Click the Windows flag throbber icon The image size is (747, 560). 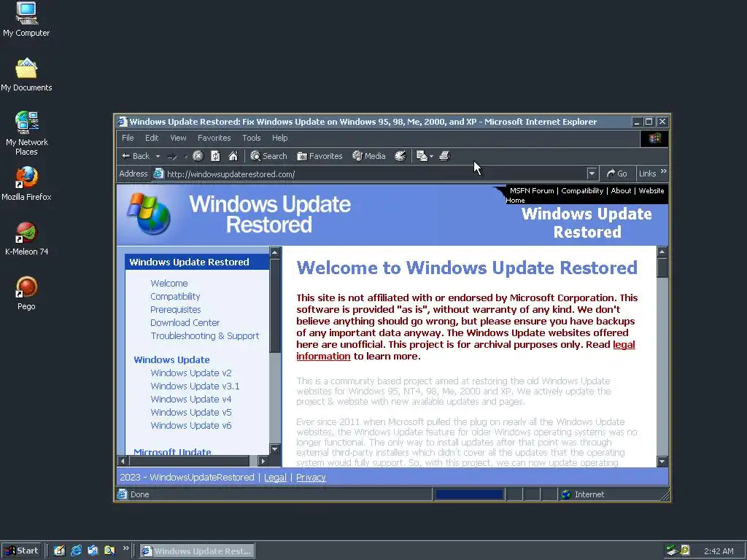click(x=654, y=139)
